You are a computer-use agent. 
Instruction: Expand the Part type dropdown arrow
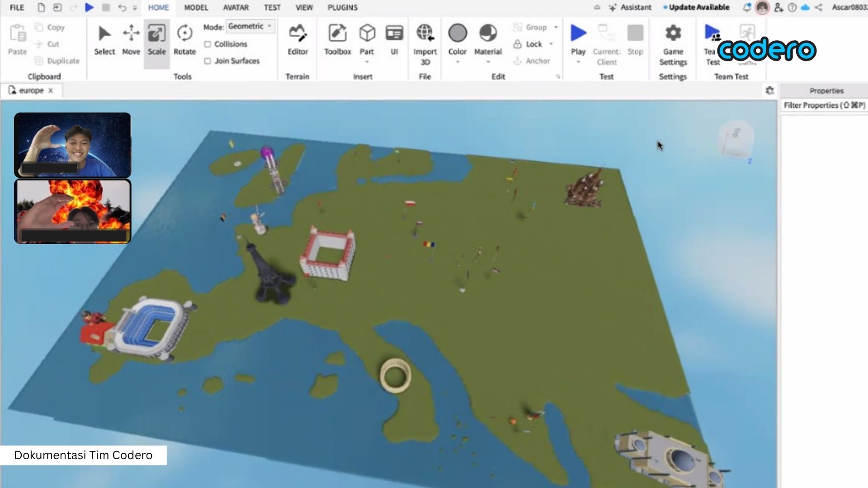pos(367,61)
